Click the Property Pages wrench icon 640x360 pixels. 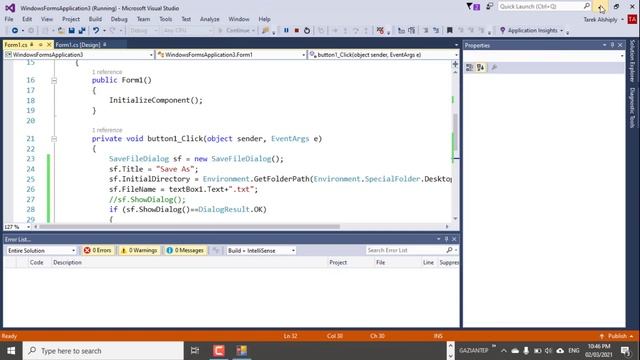(494, 68)
